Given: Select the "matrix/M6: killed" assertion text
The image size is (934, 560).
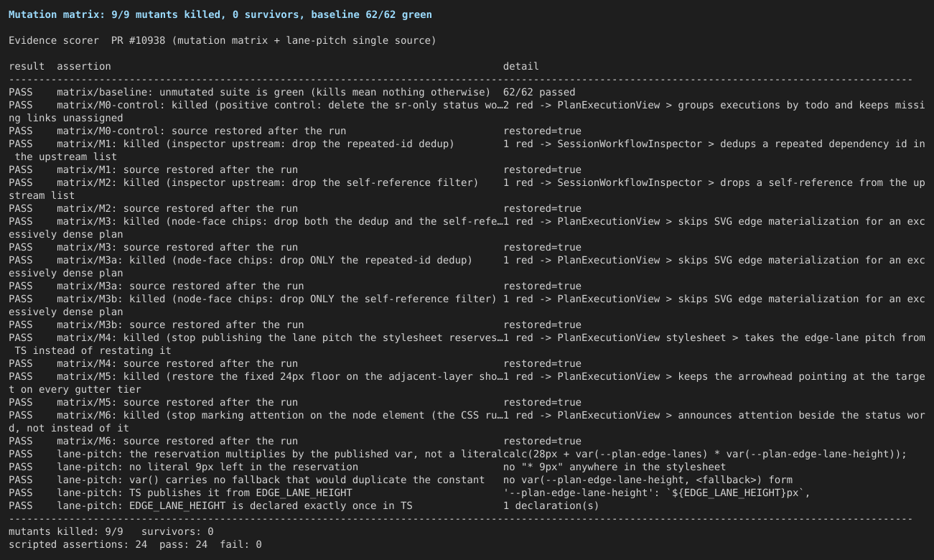Looking at the screenshot, I should click(x=280, y=415).
